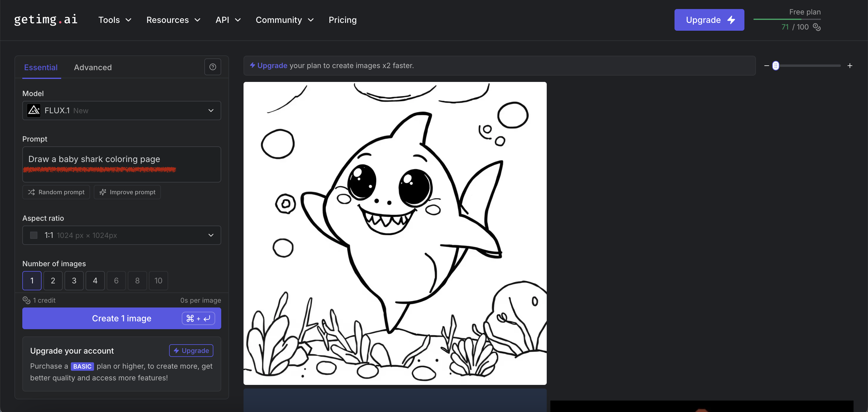Screen dimensions: 868x412
Task: Open the Pricing page link
Action: click(342, 20)
